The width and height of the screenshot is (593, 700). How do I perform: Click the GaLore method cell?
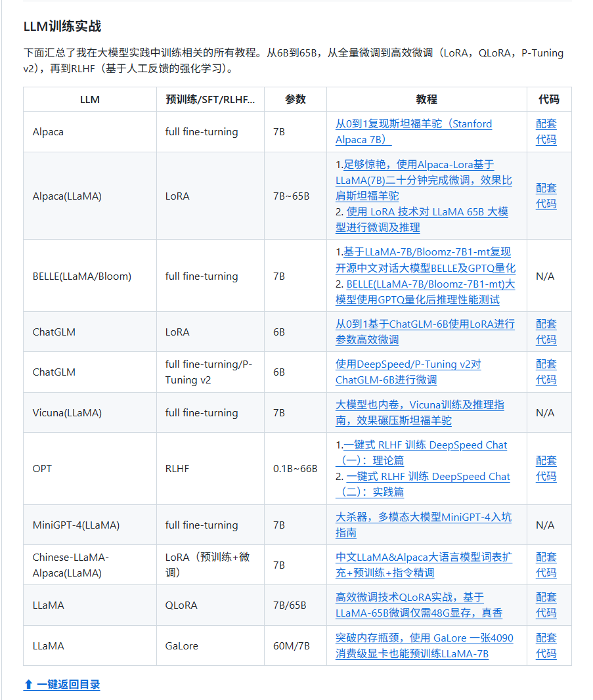(210, 645)
